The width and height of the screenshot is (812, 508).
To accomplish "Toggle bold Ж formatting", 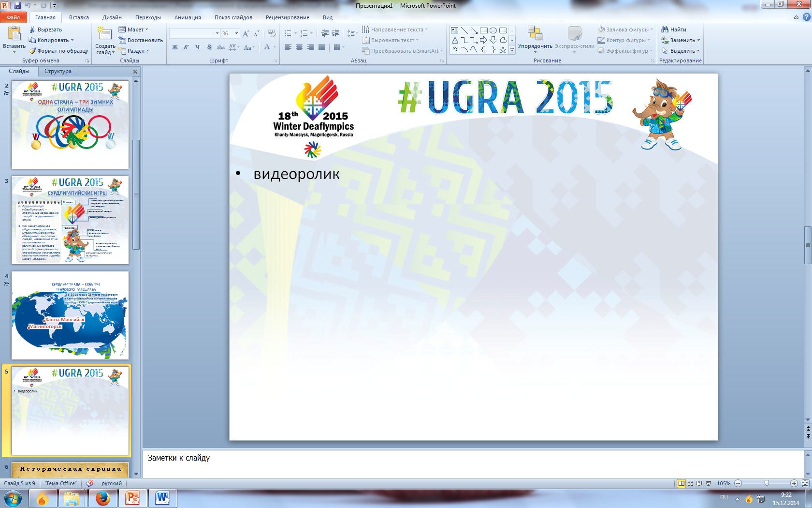I will pos(175,47).
